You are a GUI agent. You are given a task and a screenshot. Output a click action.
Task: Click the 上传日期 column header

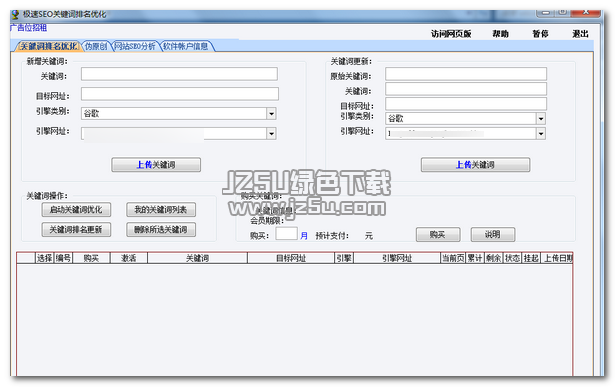557,258
